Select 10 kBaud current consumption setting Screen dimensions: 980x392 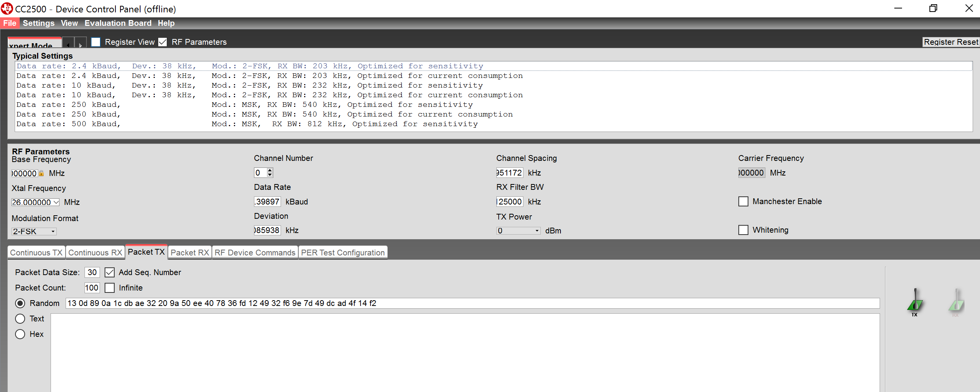point(493,95)
